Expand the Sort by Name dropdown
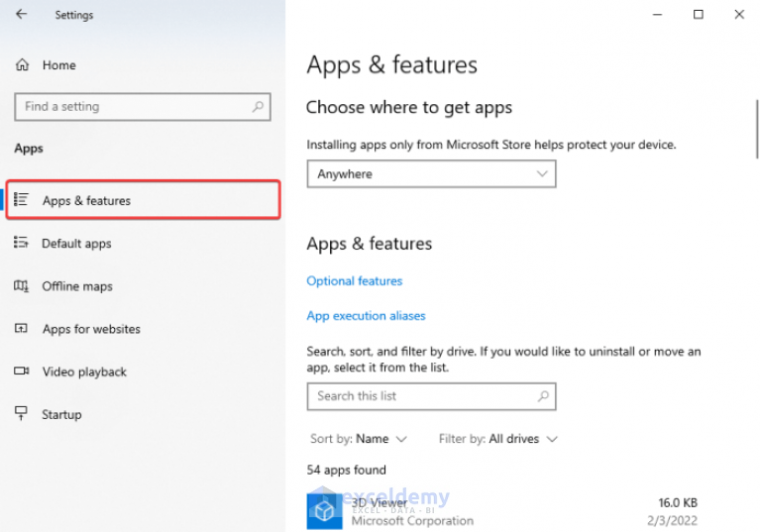Image resolution: width=760 pixels, height=532 pixels. 359,439
